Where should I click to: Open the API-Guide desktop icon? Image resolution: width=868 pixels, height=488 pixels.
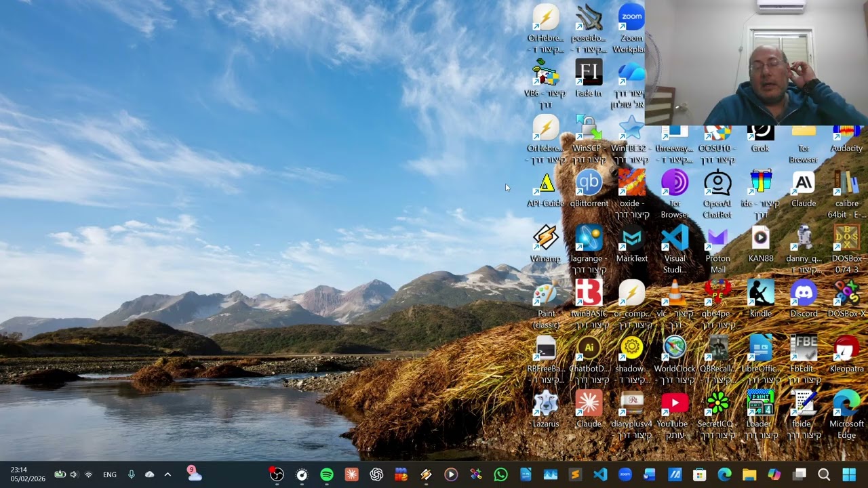point(545,188)
